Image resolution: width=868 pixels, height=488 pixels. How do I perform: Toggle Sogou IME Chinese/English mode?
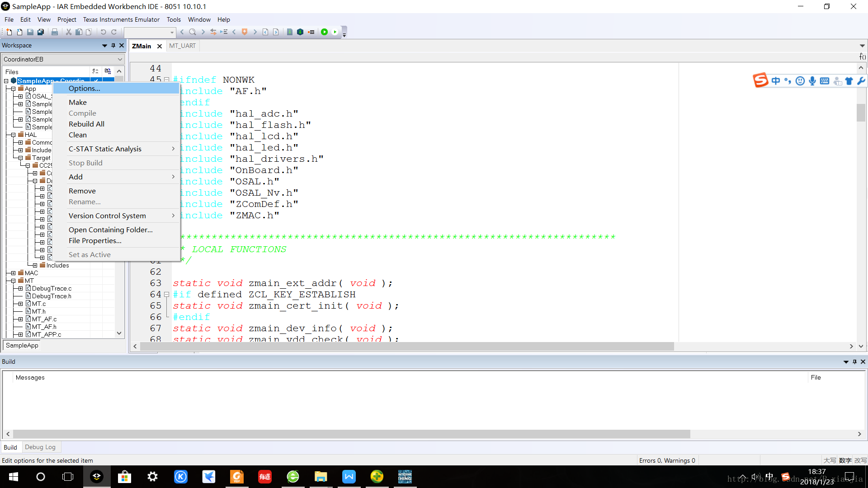(776, 81)
